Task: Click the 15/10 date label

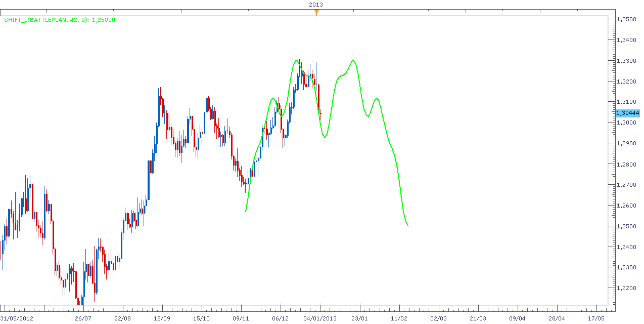Action: (x=202, y=318)
